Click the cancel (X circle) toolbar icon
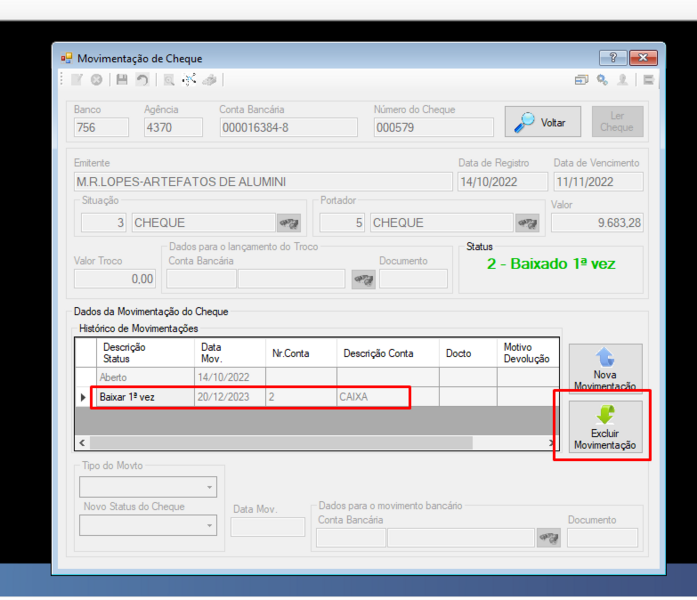 pyautogui.click(x=96, y=80)
